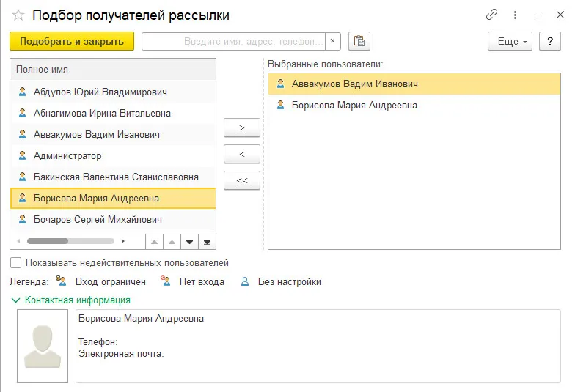Click the search input for name or address
This screenshot has height=392, width=575.
point(233,41)
